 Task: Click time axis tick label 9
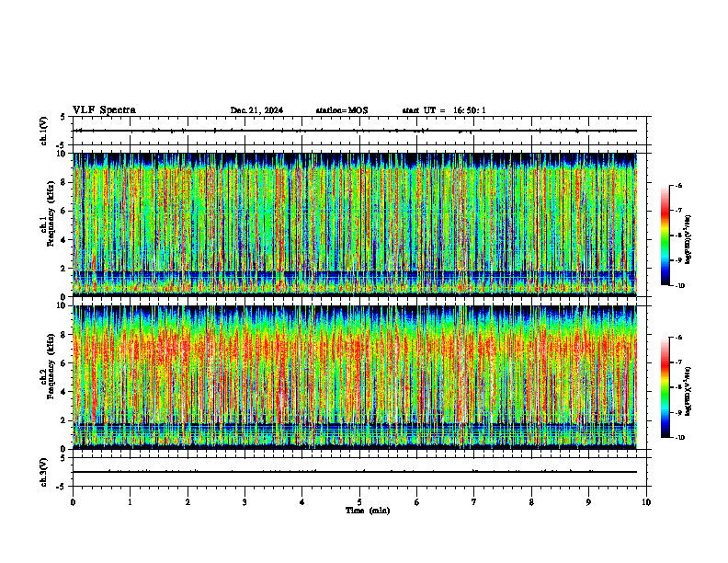pyautogui.click(x=588, y=502)
